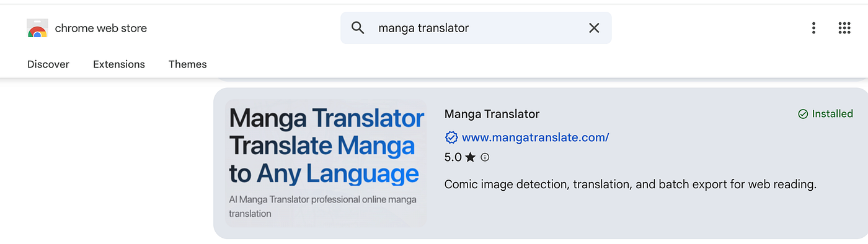This screenshot has width=868, height=244.
Task: Switch to the Themes tab
Action: click(188, 64)
